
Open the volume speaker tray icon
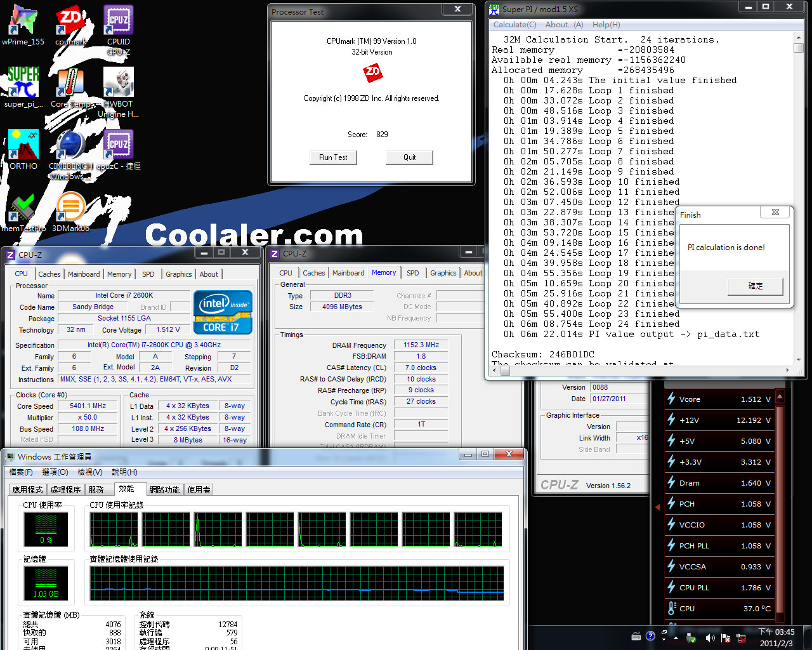pyautogui.click(x=710, y=638)
